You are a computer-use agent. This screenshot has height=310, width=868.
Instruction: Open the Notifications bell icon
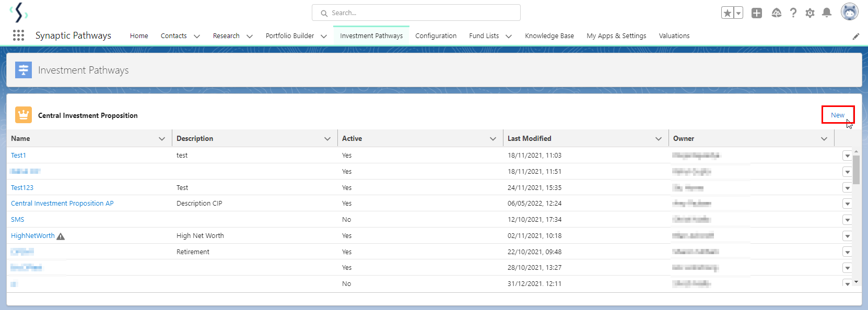827,13
